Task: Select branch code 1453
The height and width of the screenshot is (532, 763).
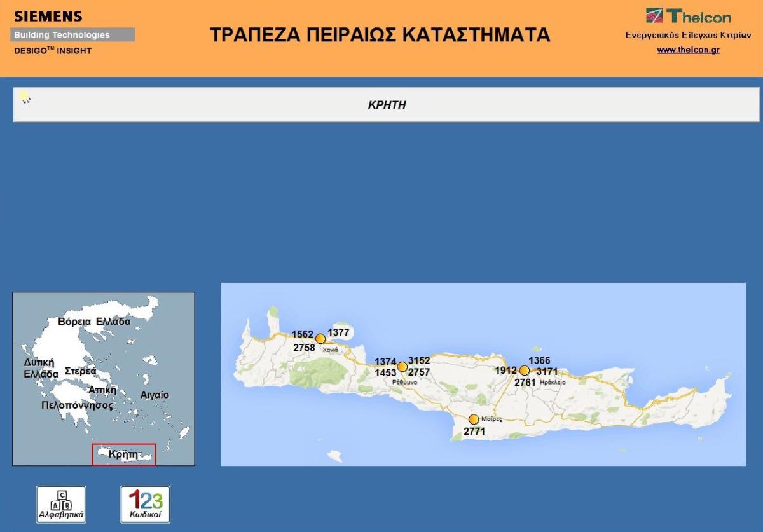Action: click(385, 373)
